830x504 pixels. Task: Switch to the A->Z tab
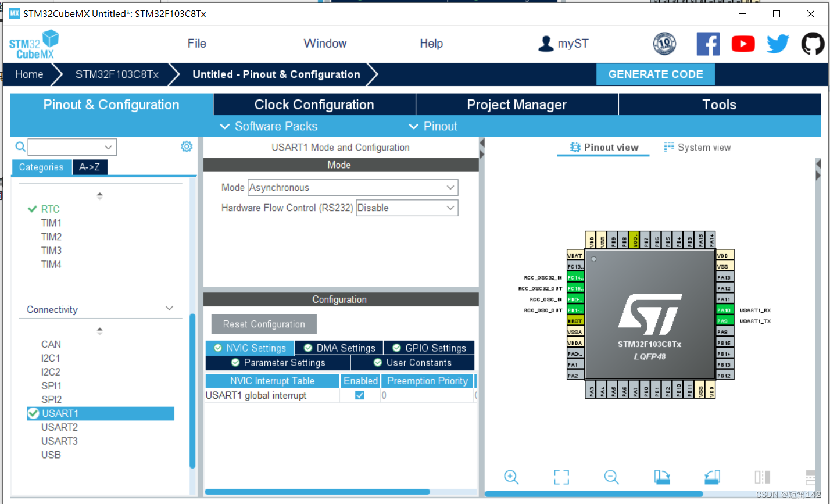click(x=90, y=167)
